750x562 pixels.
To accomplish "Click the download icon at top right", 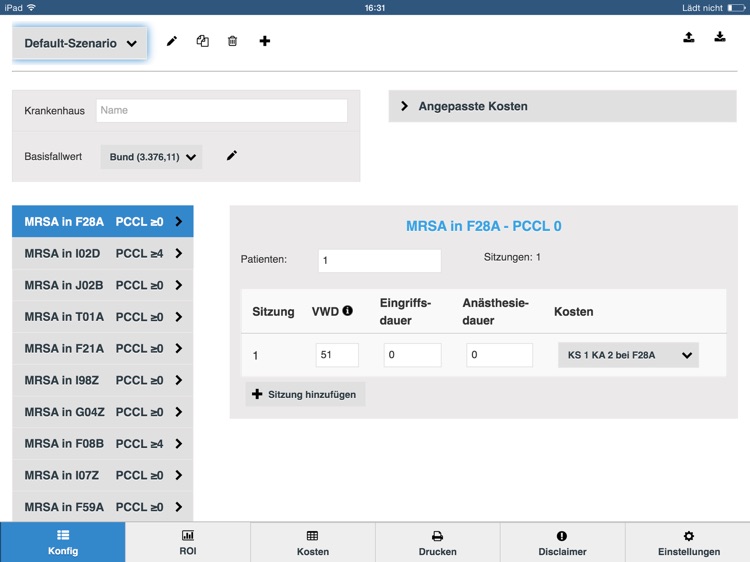I will tap(720, 37).
